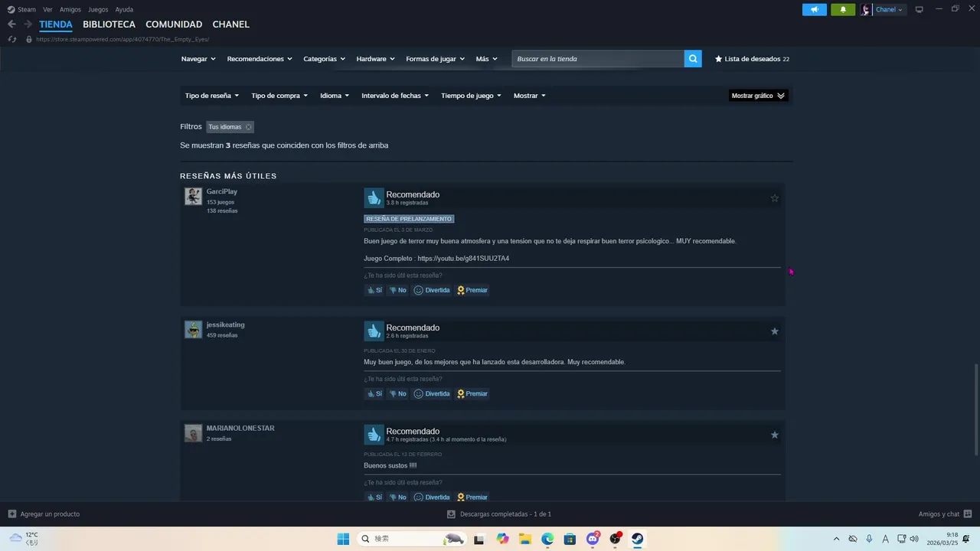Switch to the BIBLIOTECA tab

click(x=109, y=24)
